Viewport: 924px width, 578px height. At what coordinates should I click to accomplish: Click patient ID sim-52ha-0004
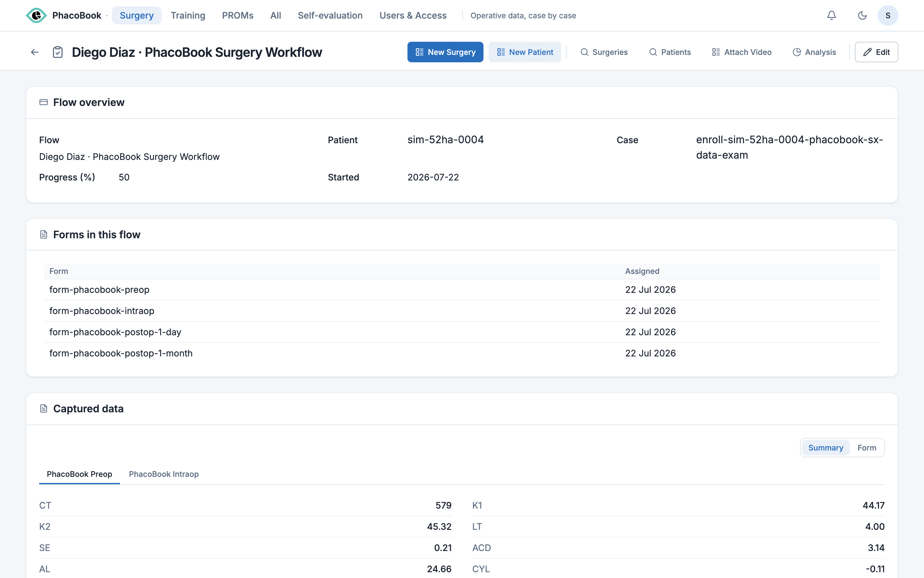click(445, 140)
